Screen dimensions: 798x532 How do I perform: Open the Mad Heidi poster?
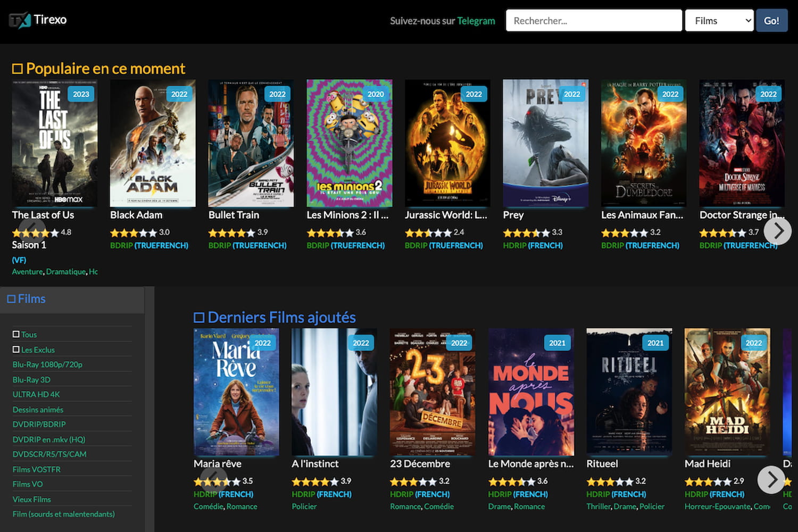[x=727, y=392]
